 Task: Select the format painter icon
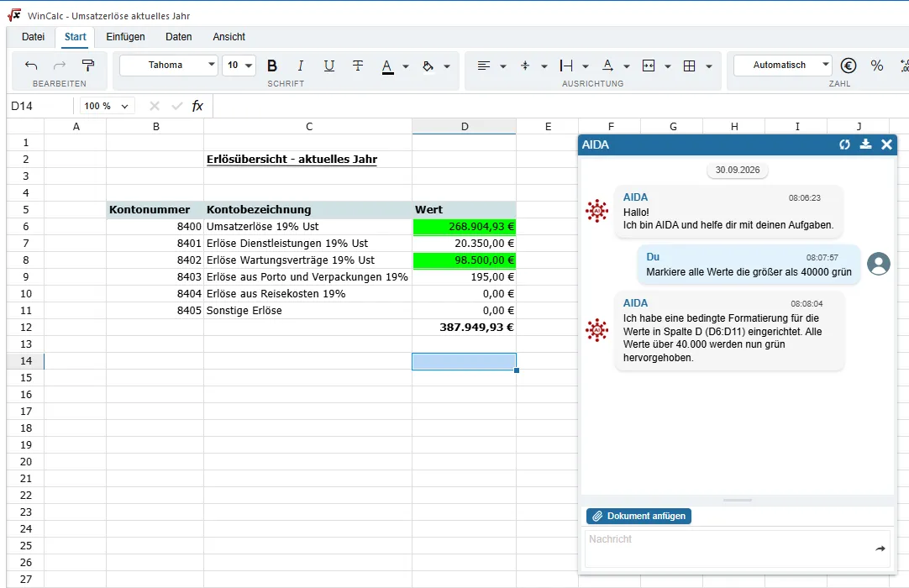(87, 66)
